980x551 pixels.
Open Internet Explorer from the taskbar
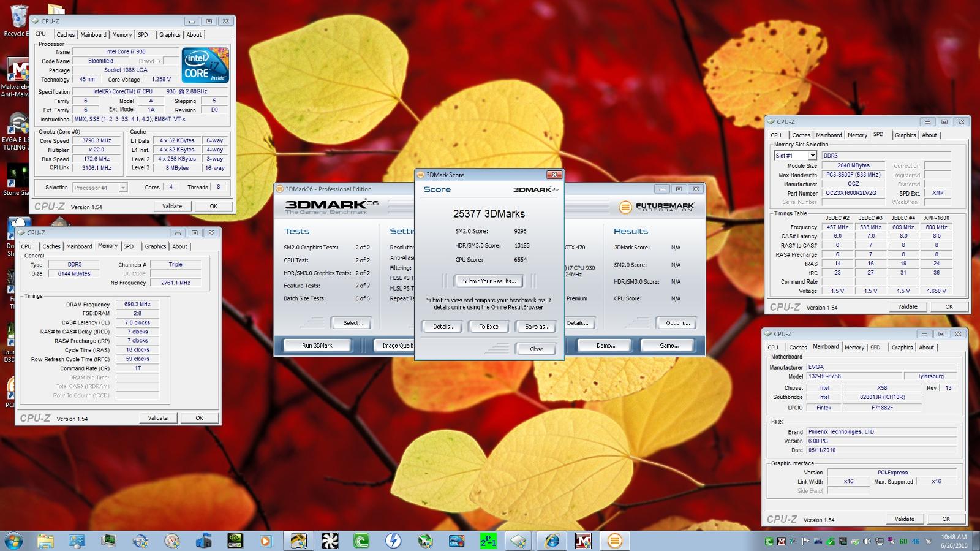click(x=552, y=541)
